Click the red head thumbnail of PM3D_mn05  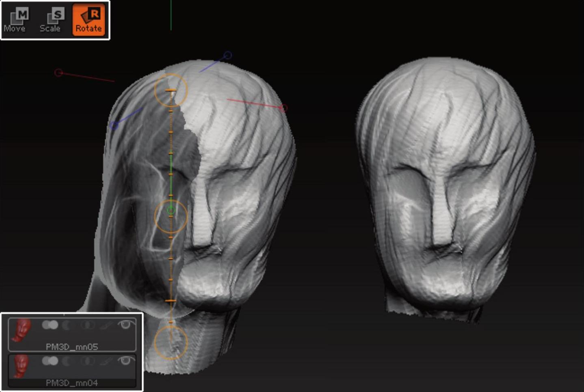pos(22,330)
